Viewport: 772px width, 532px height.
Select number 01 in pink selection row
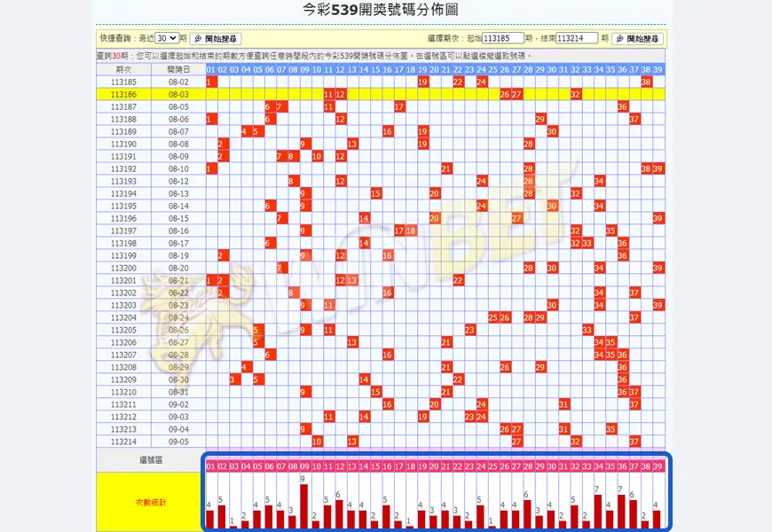(211, 466)
